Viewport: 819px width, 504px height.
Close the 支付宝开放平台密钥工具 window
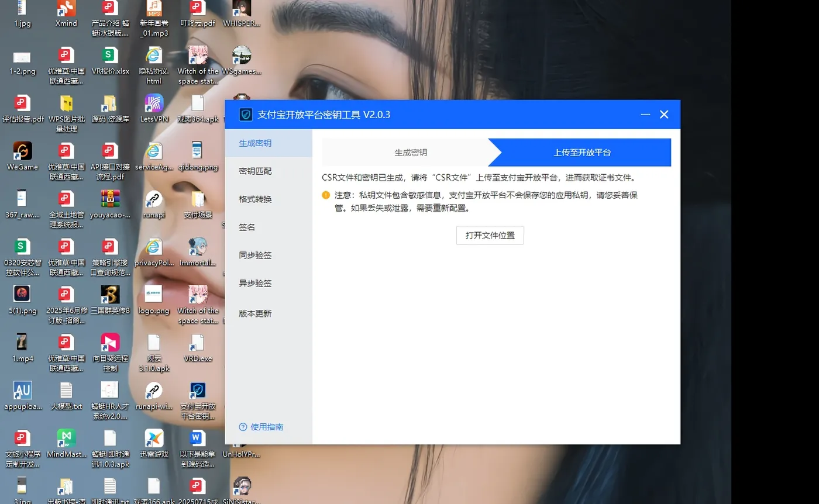coord(664,115)
